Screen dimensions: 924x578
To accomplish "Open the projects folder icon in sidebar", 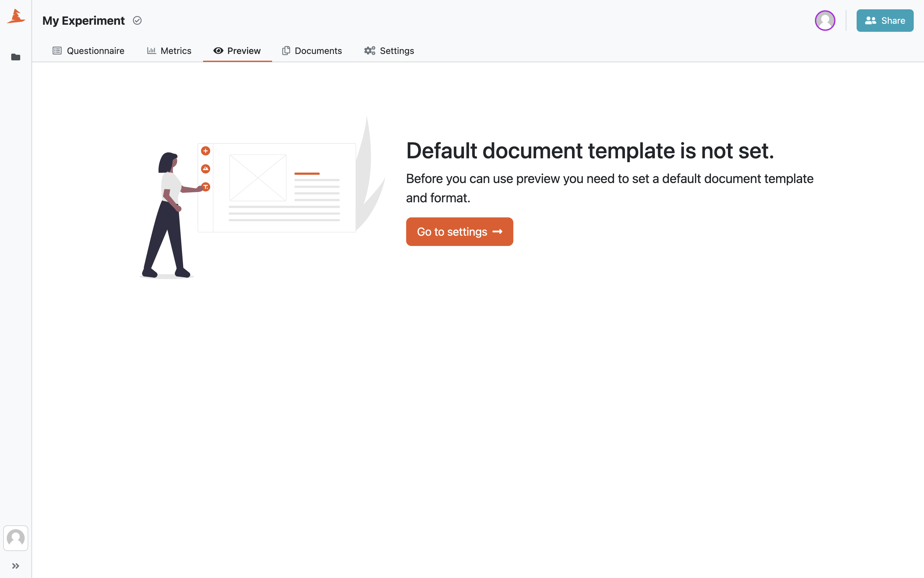I will [16, 57].
